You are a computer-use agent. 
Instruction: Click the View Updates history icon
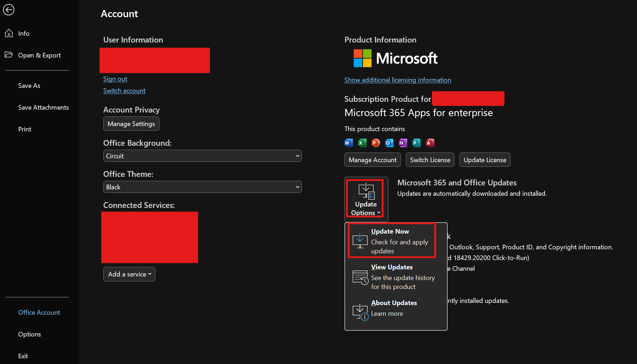[x=360, y=277]
